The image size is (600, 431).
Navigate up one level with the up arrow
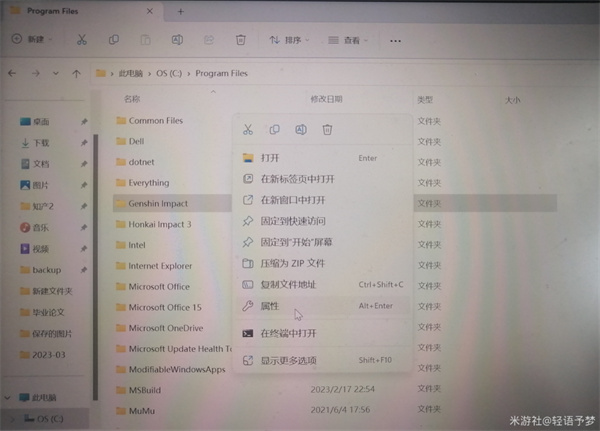click(77, 73)
